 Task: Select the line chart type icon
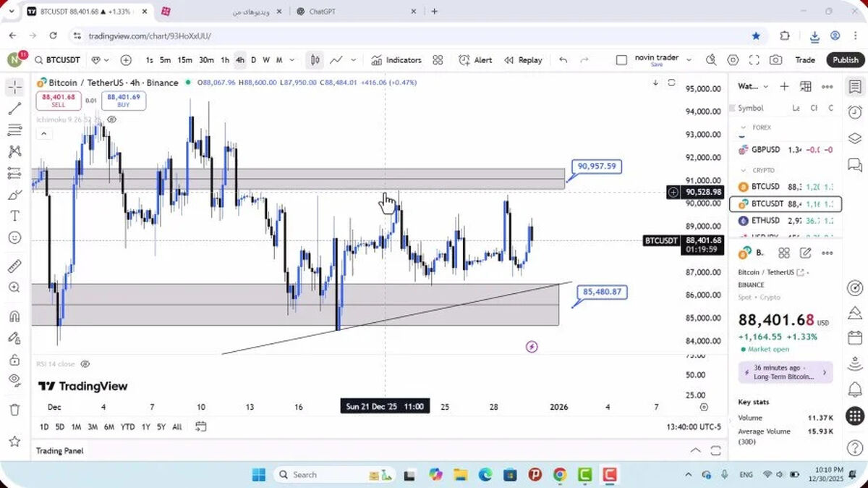(336, 60)
